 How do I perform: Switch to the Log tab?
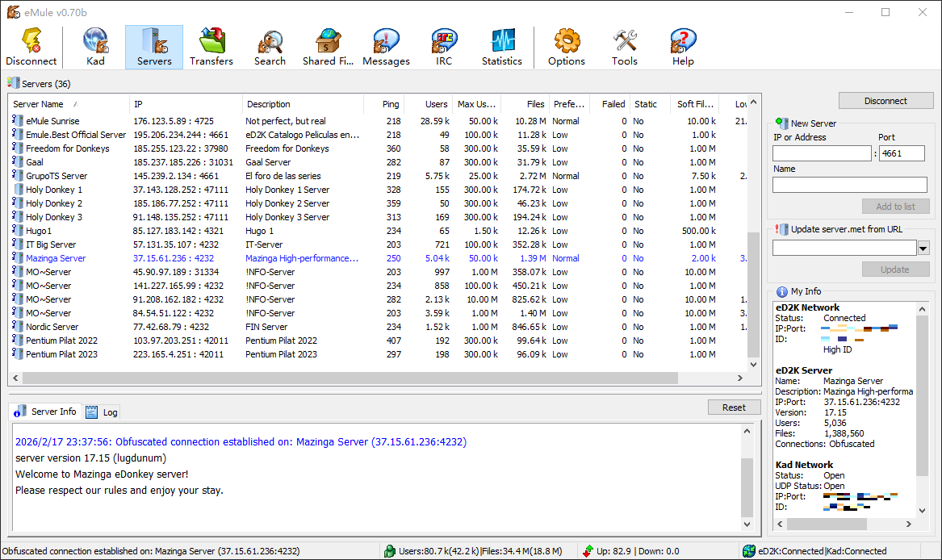coord(103,412)
